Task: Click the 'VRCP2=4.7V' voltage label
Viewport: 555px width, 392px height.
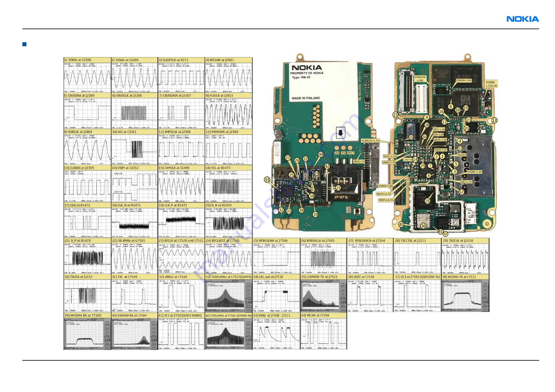Action: coord(383,194)
